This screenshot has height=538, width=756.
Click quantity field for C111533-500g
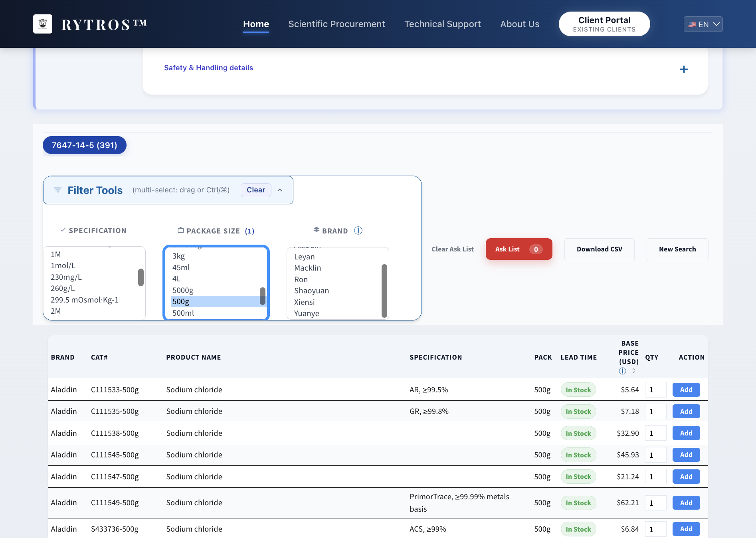655,390
